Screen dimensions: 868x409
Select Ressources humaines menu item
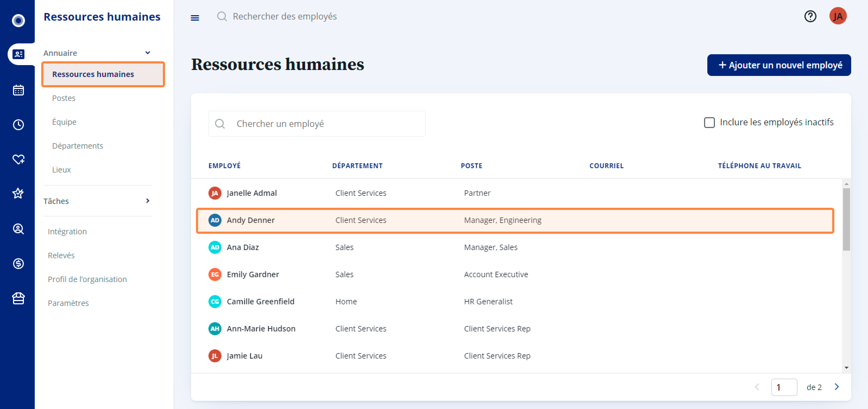pyautogui.click(x=103, y=74)
